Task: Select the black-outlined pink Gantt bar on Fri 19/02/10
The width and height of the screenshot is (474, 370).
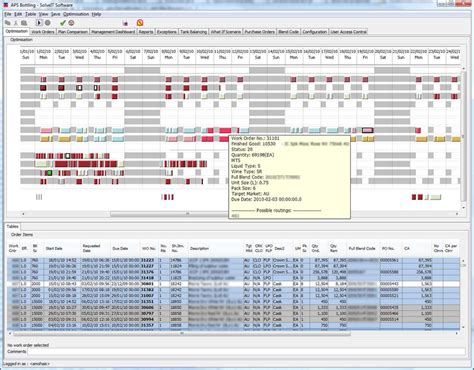Action: tap(368, 130)
